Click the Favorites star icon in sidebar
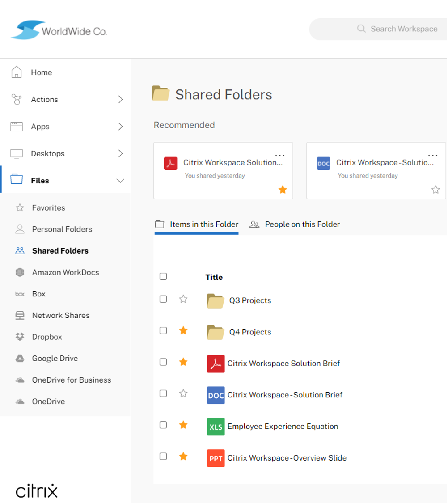The height and width of the screenshot is (503, 448). (20, 207)
